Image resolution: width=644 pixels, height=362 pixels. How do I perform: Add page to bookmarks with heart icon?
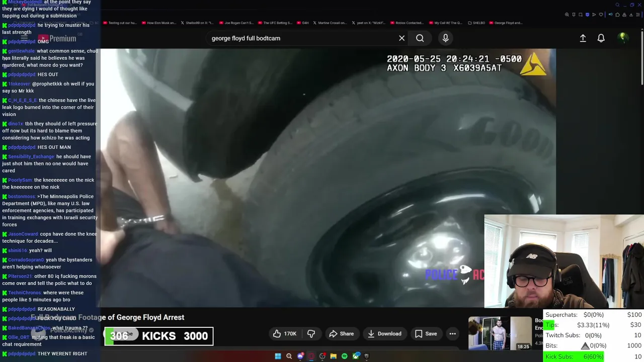601,15
